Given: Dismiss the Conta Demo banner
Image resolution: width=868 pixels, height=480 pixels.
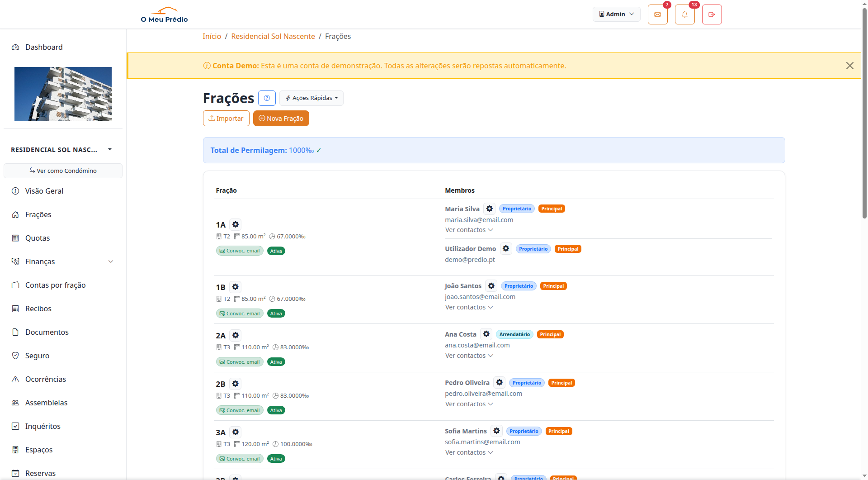Looking at the screenshot, I should [x=850, y=65].
